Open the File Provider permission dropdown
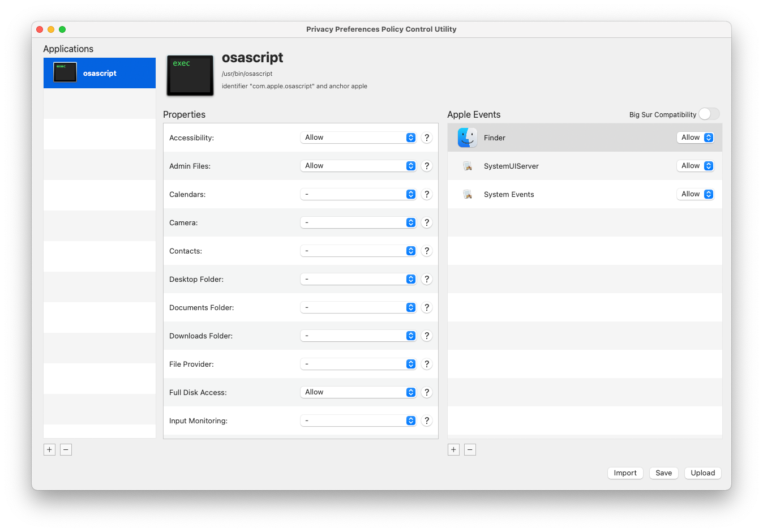 coord(358,364)
